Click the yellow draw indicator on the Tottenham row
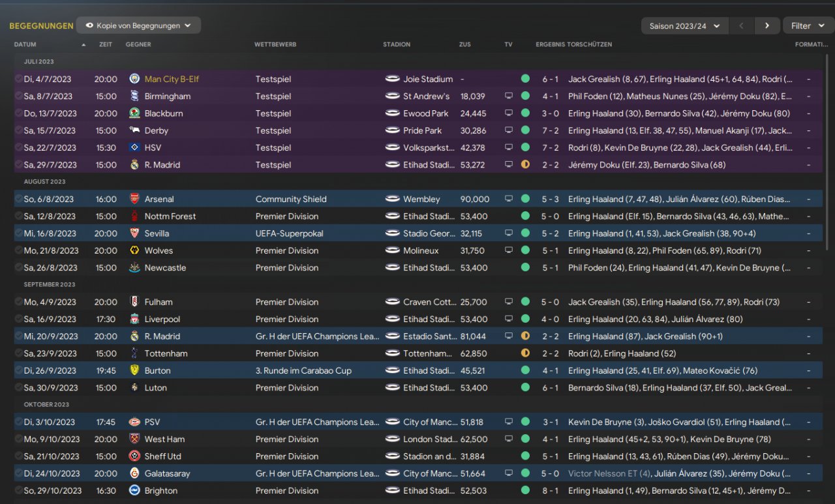835x504 pixels. click(525, 353)
